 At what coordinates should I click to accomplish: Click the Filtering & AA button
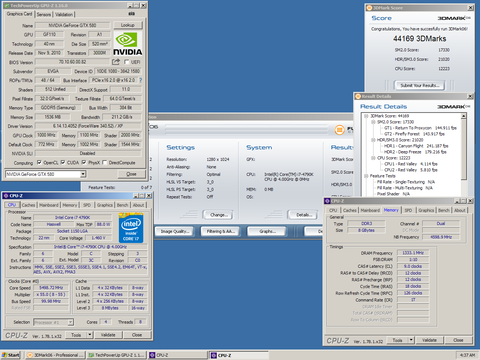pyautogui.click(x=220, y=231)
